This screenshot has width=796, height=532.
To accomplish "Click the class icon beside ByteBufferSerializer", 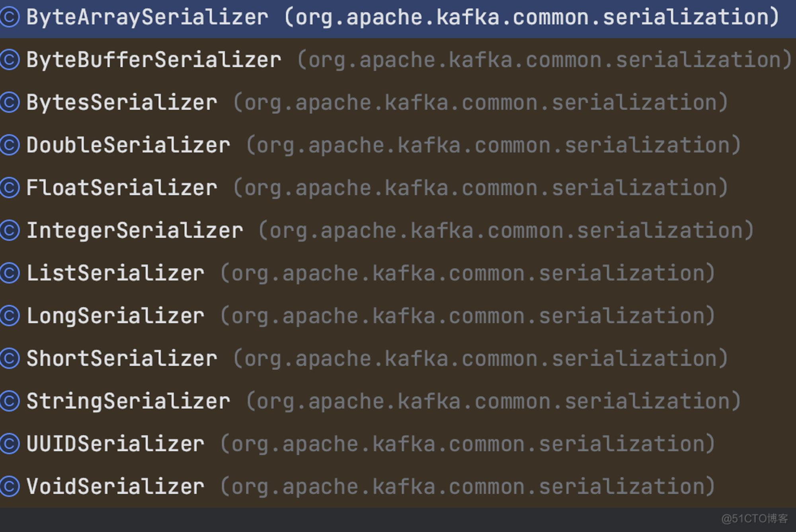I will (10, 60).
